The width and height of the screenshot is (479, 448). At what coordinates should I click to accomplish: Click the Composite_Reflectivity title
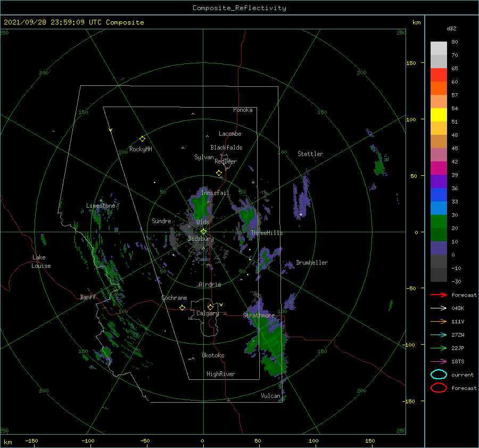(240, 8)
